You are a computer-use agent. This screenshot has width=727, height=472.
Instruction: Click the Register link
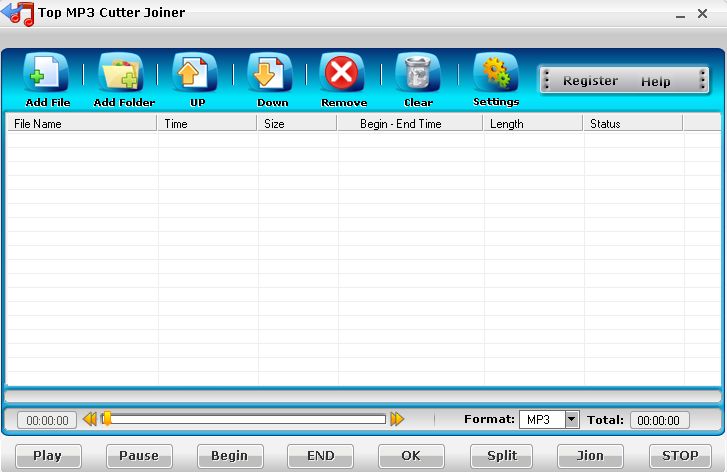tap(590, 81)
